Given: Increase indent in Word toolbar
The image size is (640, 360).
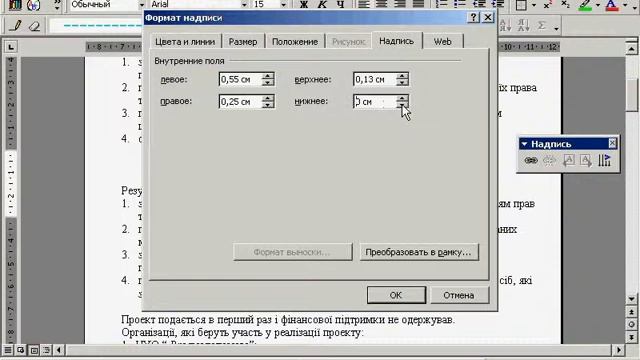Looking at the screenshot, I should click(x=497, y=4).
